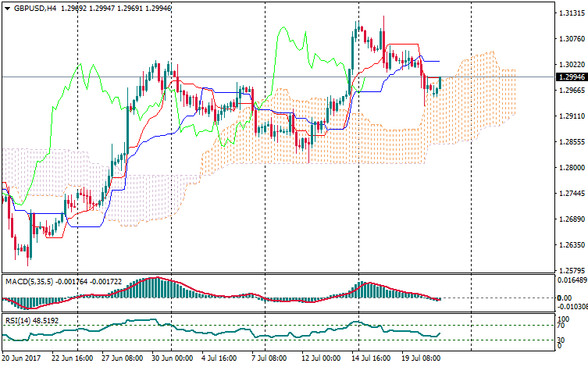Click the 30 Jun 00:00 date label
Viewport: 588px width, 367px height.
[x=170, y=358]
